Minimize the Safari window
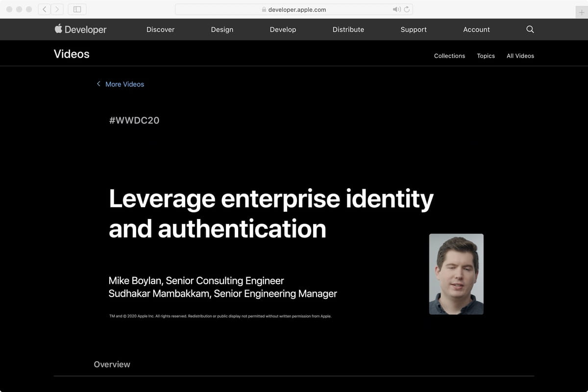This screenshot has width=588, height=392. click(19, 9)
